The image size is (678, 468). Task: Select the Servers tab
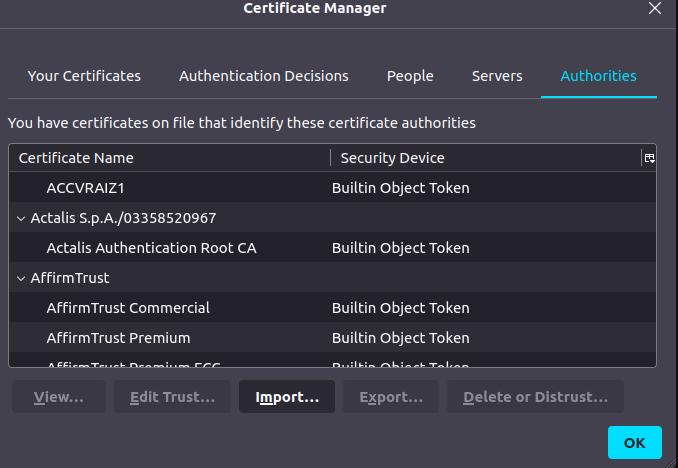click(497, 76)
